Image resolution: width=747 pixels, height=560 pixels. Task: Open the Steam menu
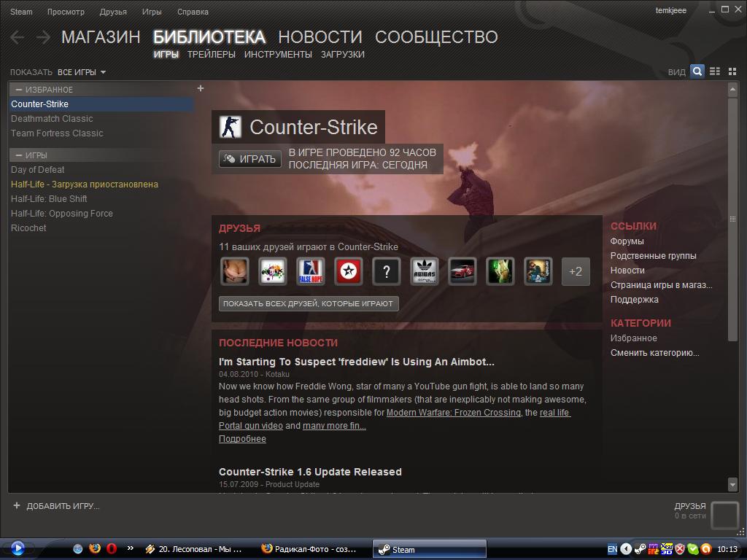21,12
